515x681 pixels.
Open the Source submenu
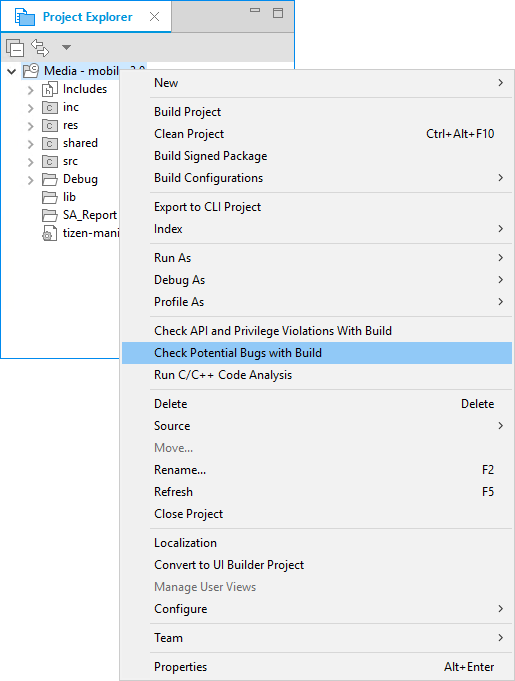tap(317, 426)
